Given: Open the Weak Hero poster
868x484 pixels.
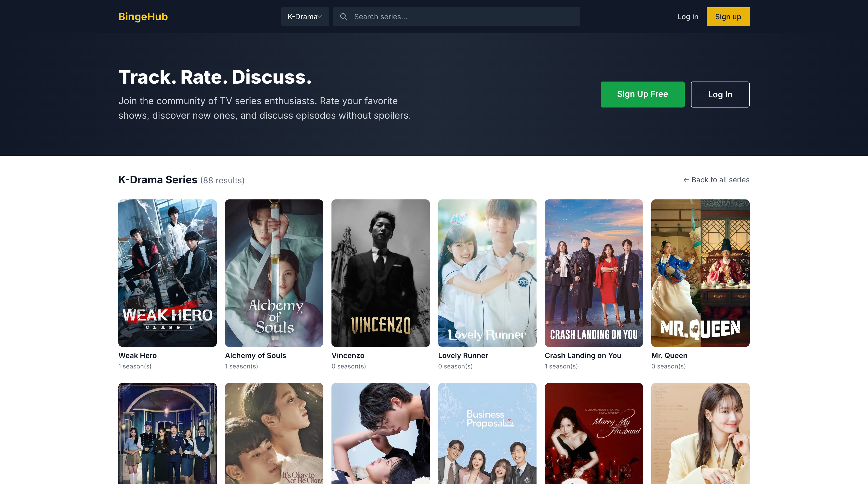Looking at the screenshot, I should pyautogui.click(x=167, y=273).
